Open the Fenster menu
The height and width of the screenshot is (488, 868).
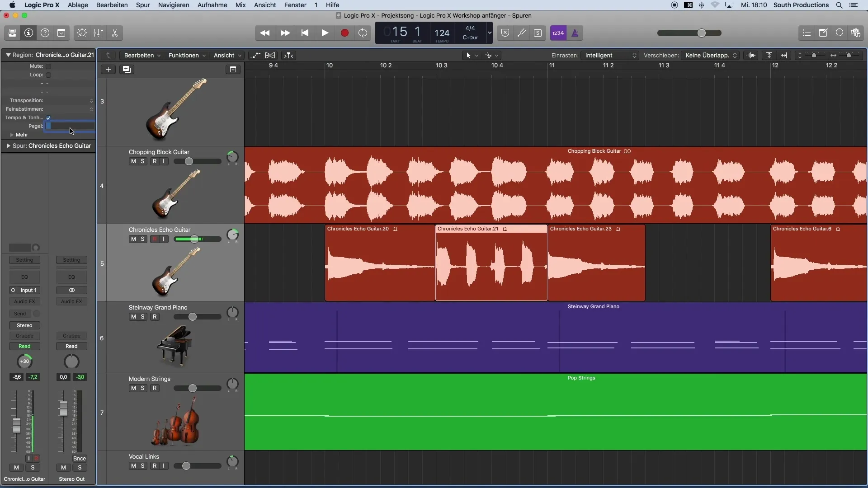point(295,5)
